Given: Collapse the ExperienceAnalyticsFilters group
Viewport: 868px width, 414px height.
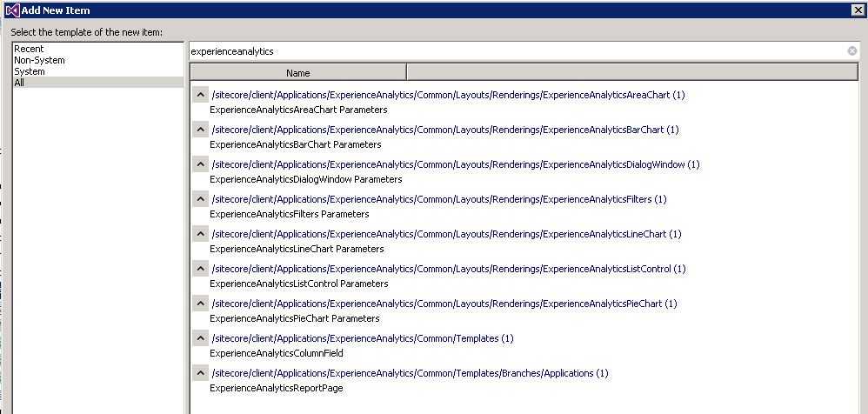Looking at the screenshot, I should [200, 199].
